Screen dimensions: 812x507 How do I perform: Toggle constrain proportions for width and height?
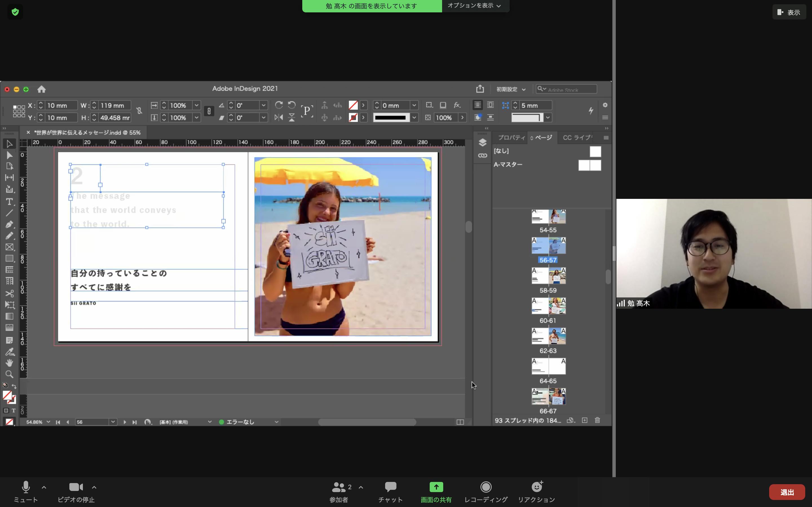pyautogui.click(x=139, y=111)
